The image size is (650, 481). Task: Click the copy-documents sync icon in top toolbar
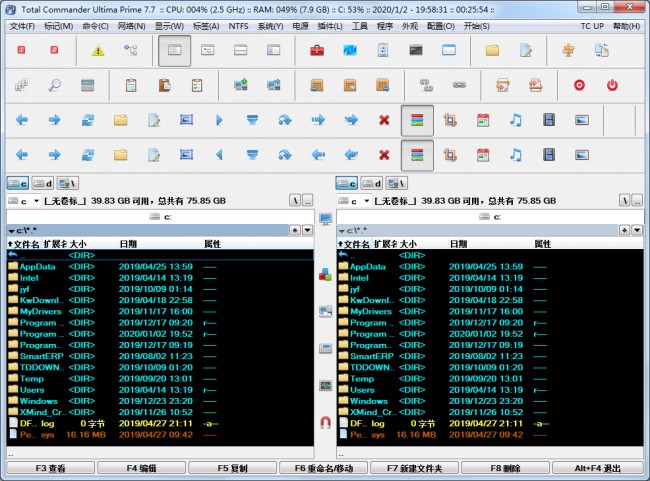(601, 51)
